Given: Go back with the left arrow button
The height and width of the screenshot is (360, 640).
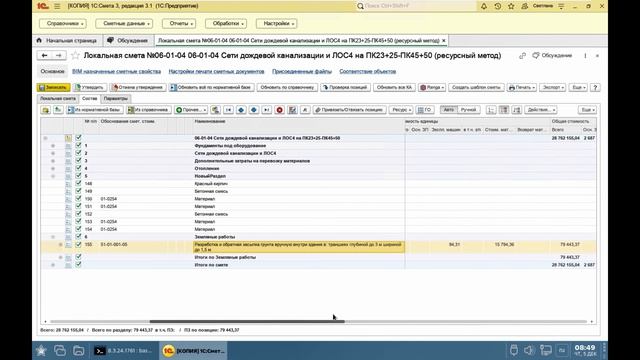Looking at the screenshot, I should tap(44, 56).
